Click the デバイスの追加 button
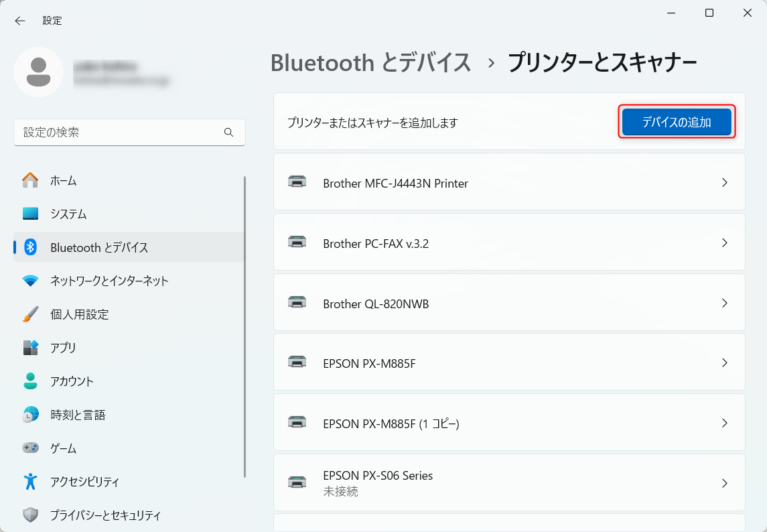Image resolution: width=767 pixels, height=532 pixels. tap(677, 122)
